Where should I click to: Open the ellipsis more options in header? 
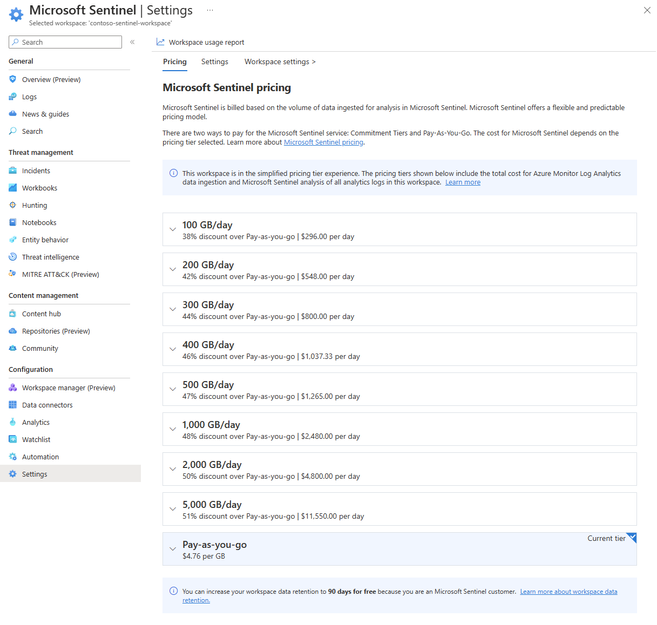pyautogui.click(x=210, y=10)
